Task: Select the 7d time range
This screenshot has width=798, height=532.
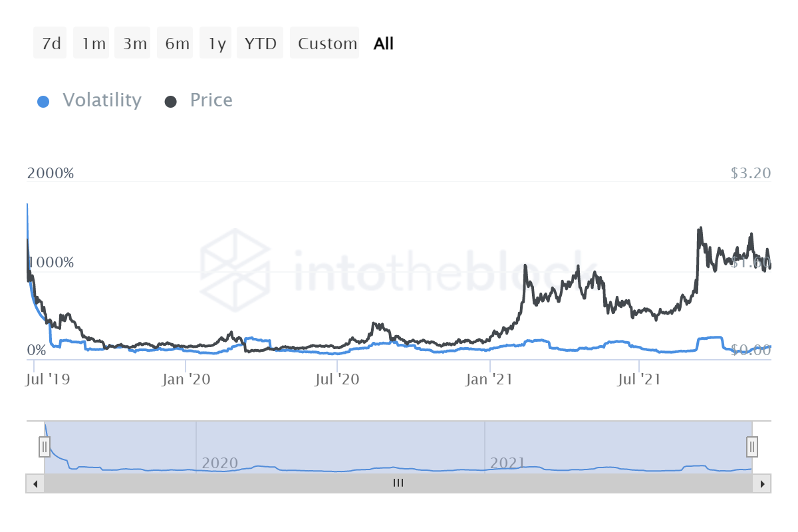Action: pyautogui.click(x=51, y=44)
